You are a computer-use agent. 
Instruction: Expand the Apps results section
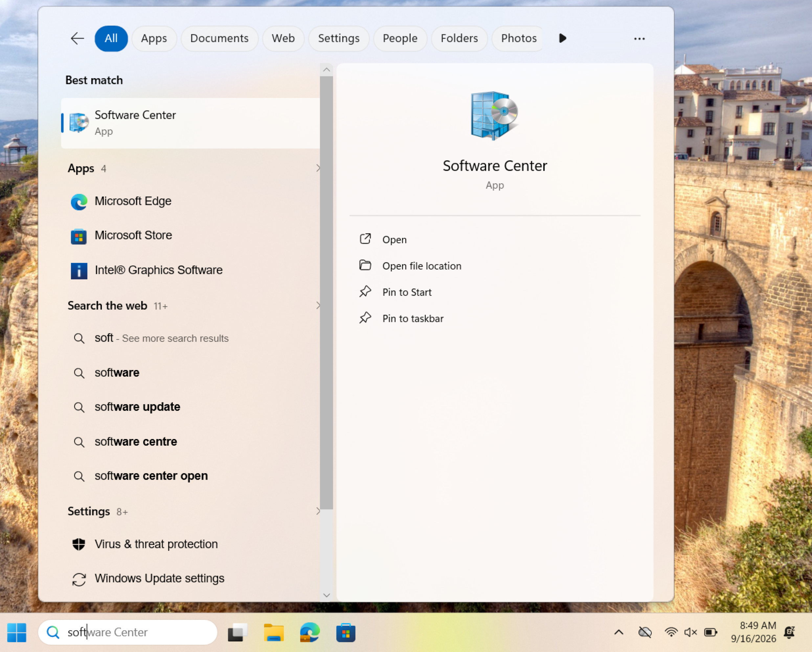318,168
